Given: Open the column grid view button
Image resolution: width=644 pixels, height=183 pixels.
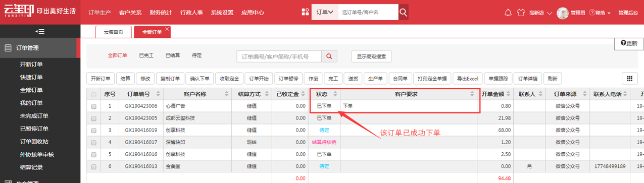Looking at the screenshot, I should [629, 79].
